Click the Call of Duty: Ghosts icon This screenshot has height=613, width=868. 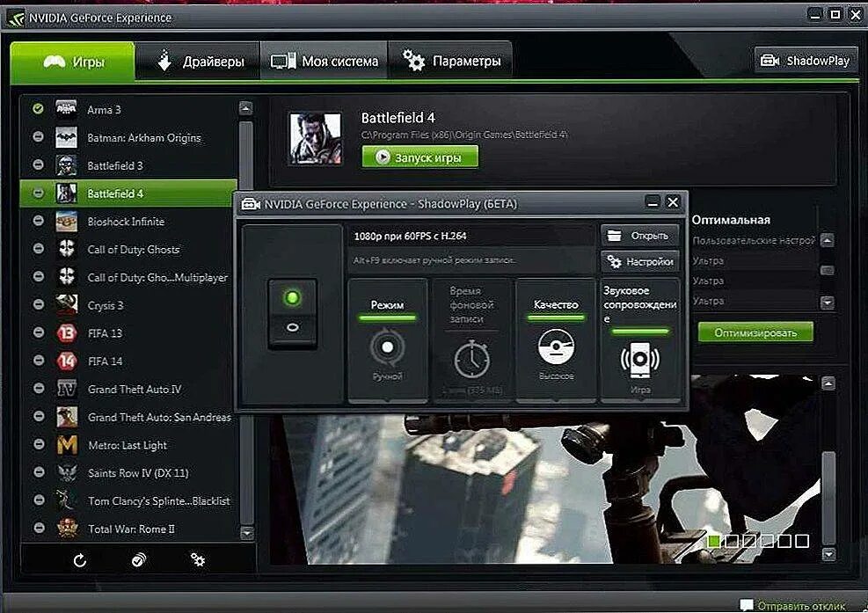[x=67, y=249]
